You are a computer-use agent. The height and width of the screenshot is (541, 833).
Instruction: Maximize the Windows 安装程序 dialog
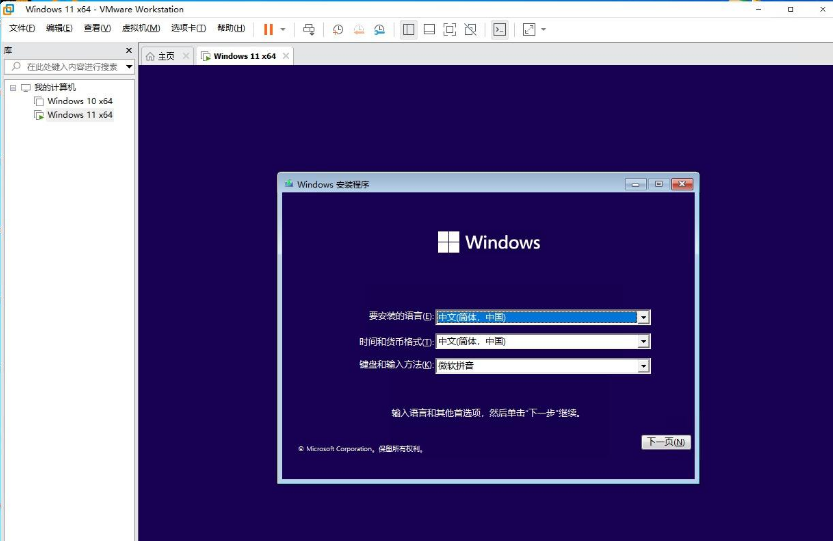pyautogui.click(x=659, y=184)
